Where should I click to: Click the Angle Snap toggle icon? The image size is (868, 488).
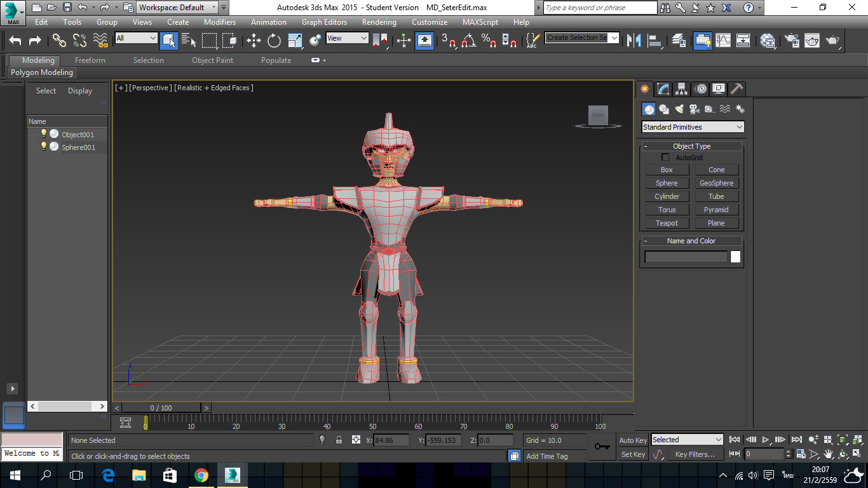469,41
